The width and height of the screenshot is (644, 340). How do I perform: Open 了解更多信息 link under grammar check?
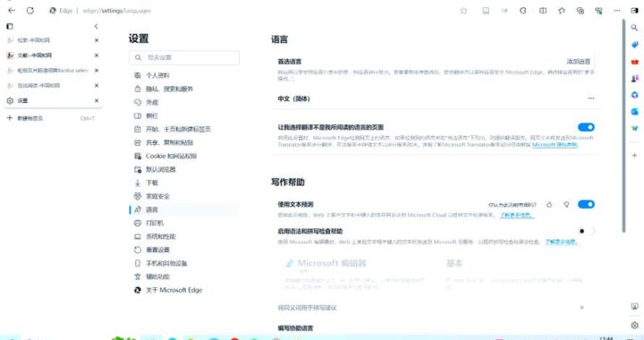coord(561,242)
